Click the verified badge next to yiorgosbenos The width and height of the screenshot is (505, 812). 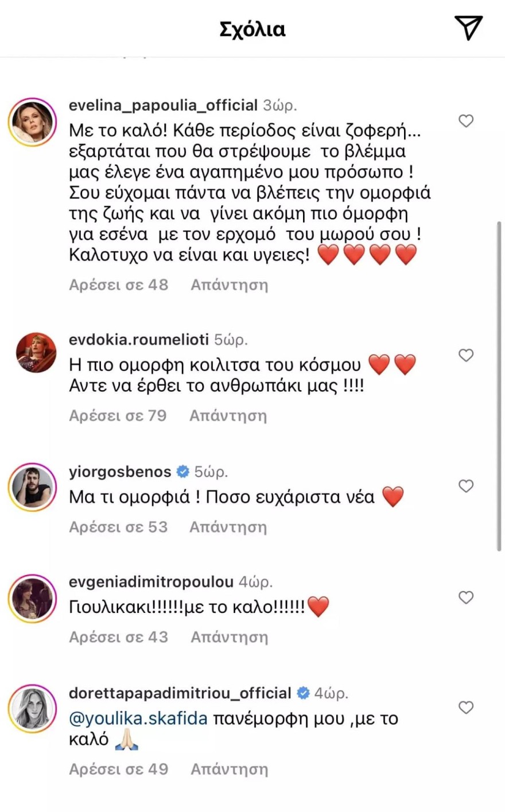tap(182, 471)
